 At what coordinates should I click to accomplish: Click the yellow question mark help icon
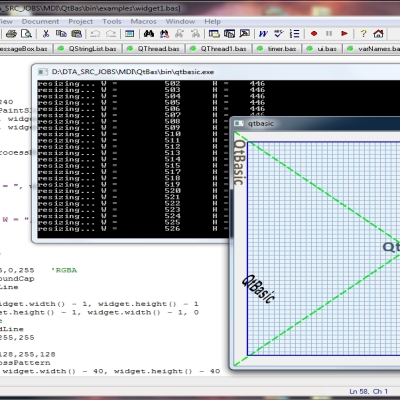click(363, 34)
